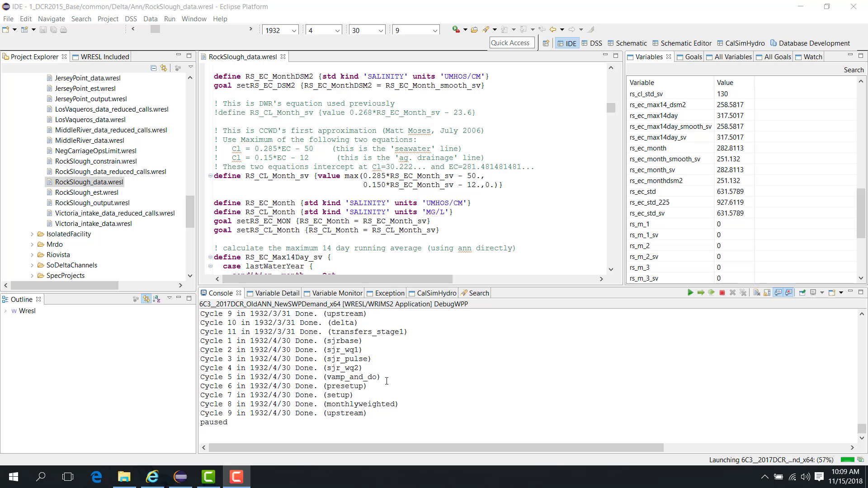Switch to the Goals tab
Screen dimensions: 868x488
689,56
